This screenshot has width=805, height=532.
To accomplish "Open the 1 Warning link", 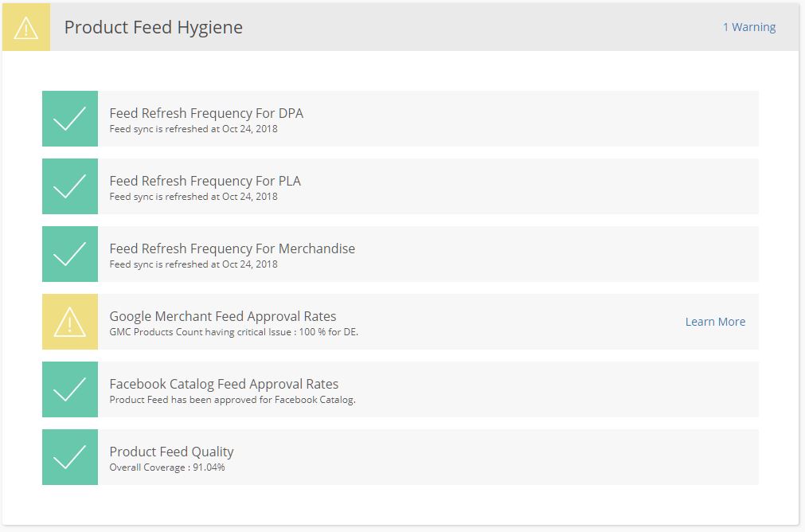I will [749, 27].
